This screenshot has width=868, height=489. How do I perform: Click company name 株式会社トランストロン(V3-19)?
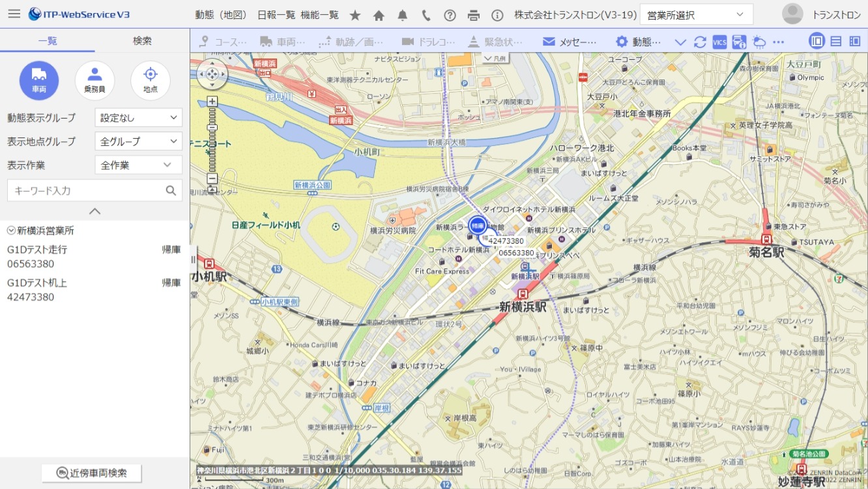coord(575,15)
